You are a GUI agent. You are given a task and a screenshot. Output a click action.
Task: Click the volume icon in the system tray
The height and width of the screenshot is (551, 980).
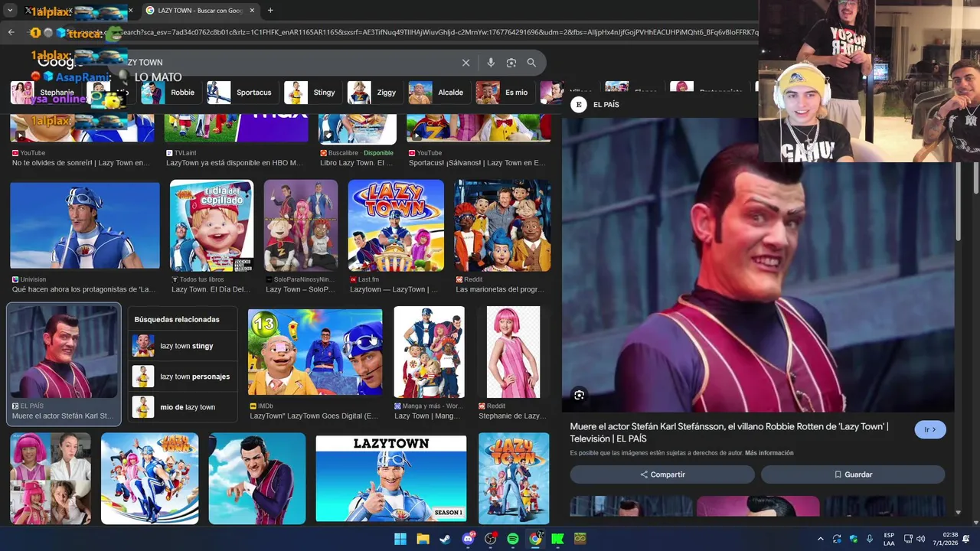(x=920, y=539)
